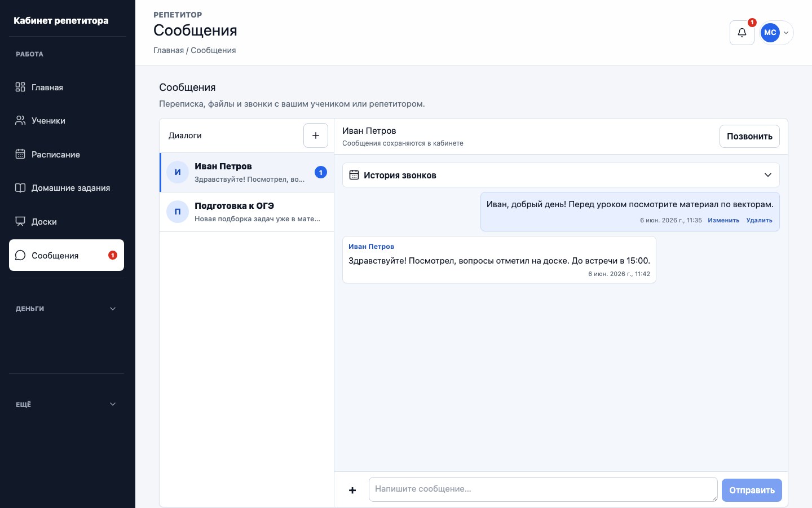Viewport: 812px width, 508px height.
Task: Click the Доски whiteboard icon
Action: (x=20, y=221)
